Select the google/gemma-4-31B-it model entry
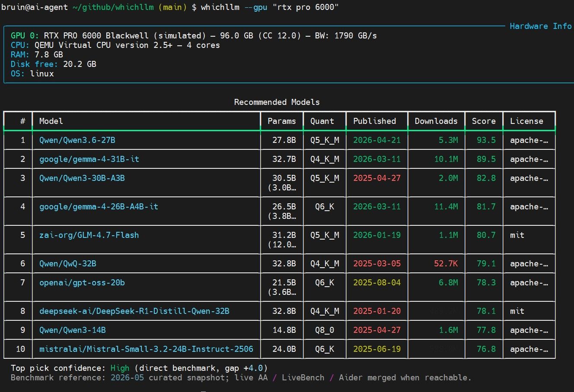The height and width of the screenshot is (392, 574). pyautogui.click(x=89, y=159)
